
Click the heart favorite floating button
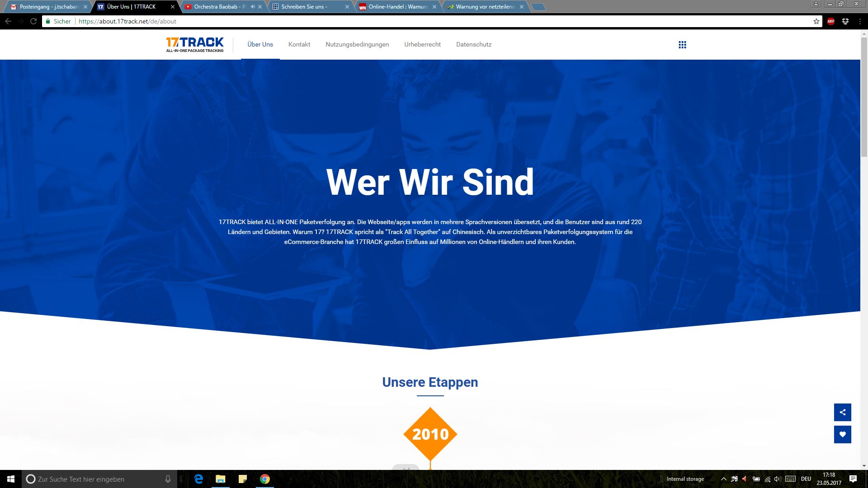coord(842,434)
